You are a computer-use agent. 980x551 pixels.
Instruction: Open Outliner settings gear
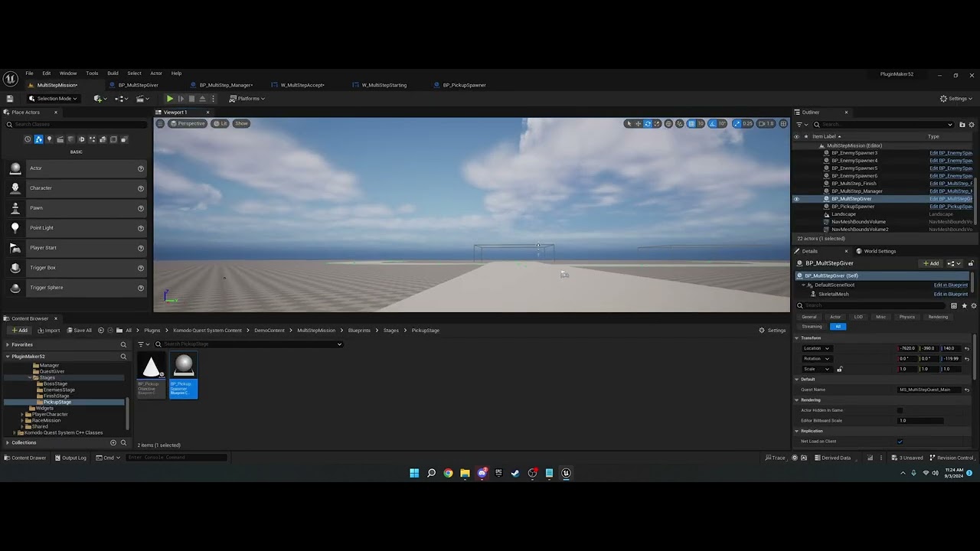[x=972, y=124]
